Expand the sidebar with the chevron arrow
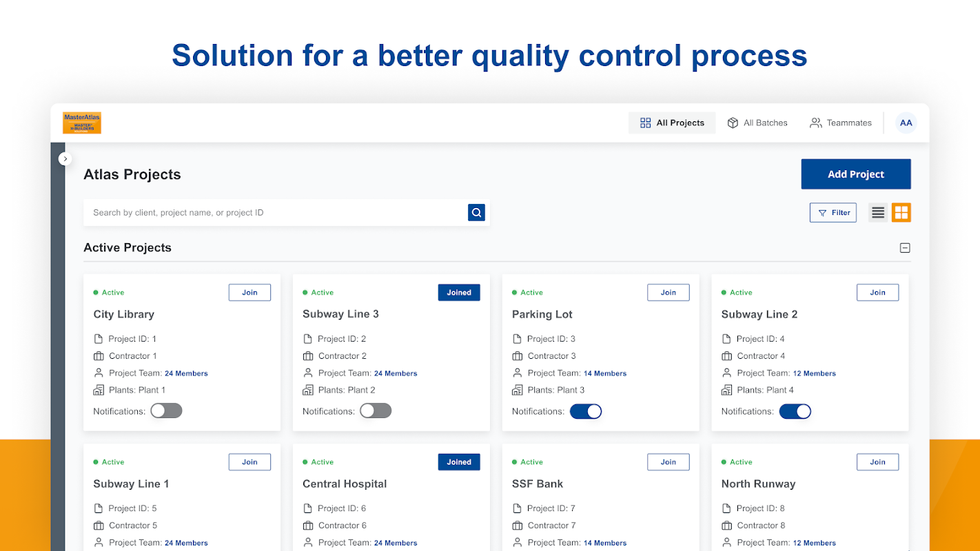 65,158
